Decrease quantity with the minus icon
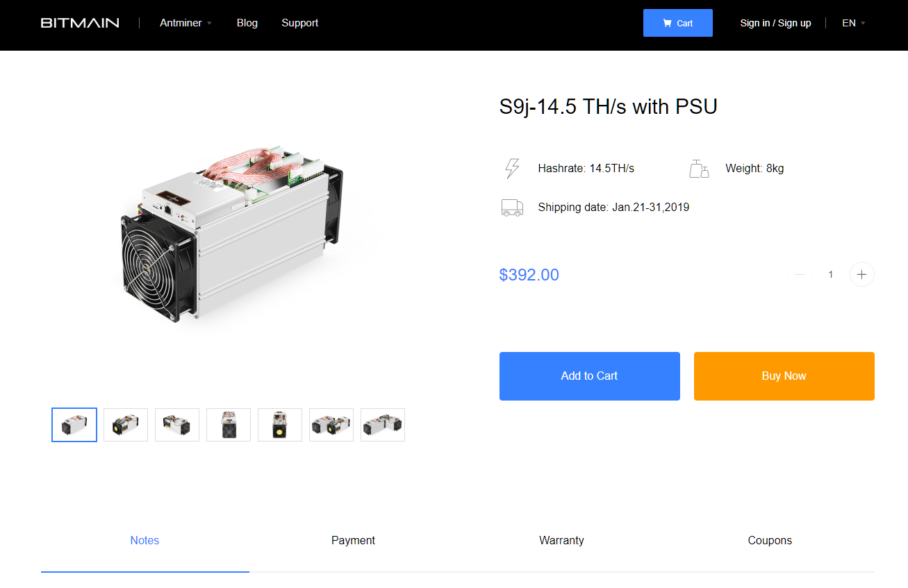Screen dimensions: 908x588 (x=800, y=274)
